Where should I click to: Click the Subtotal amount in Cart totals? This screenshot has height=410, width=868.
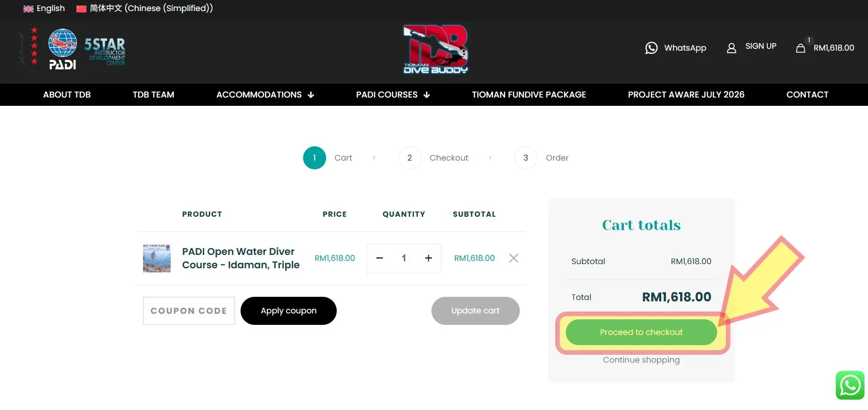pos(691,261)
